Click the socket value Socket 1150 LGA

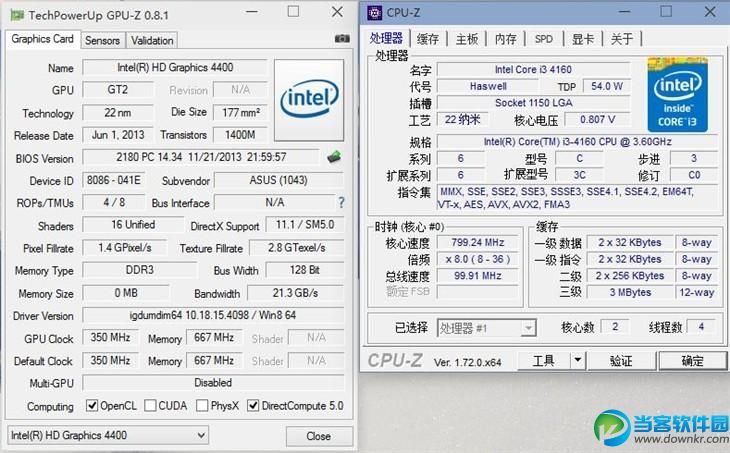point(533,103)
